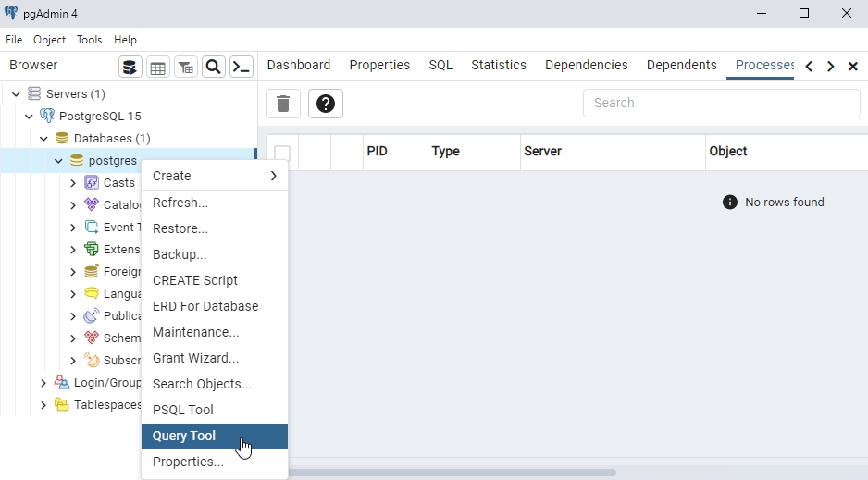Expand the Create submenu arrow
Screen dimensions: 868x480
tap(274, 176)
